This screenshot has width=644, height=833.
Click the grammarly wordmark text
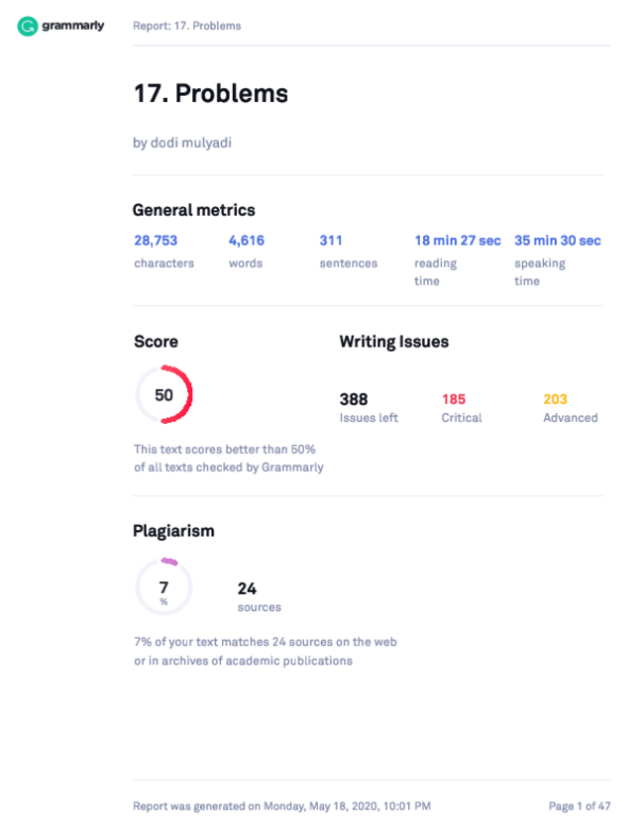pyautogui.click(x=72, y=26)
